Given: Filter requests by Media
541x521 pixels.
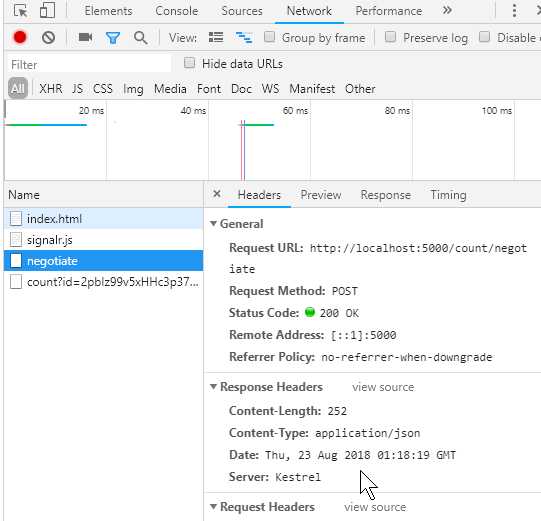Looking at the screenshot, I should pos(170,89).
